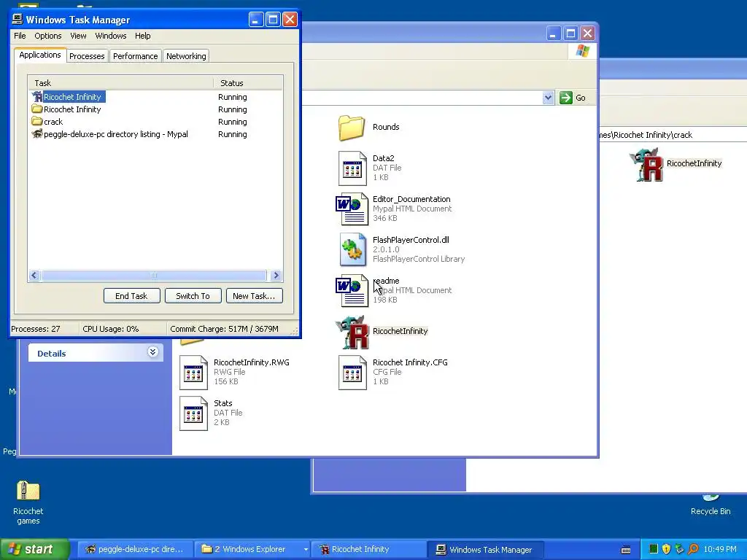Screen dimensions: 747x560
Task: Select the Editor_Documentation document icon
Action: (352, 209)
